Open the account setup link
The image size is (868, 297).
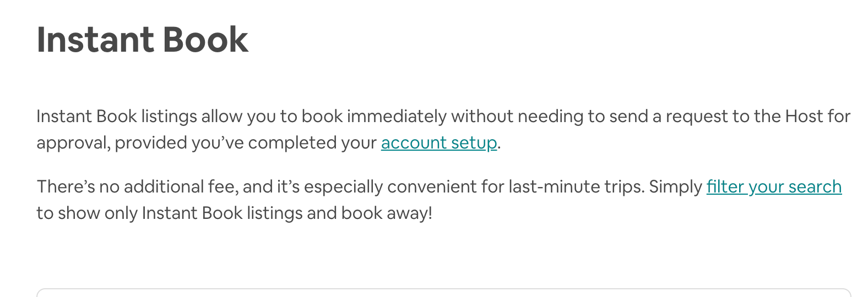coord(439,143)
